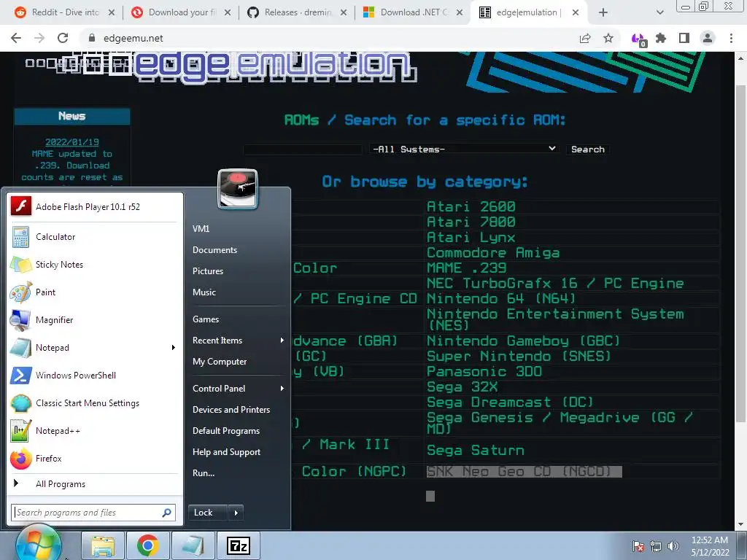Open Windows PowerShell

[x=95, y=376]
